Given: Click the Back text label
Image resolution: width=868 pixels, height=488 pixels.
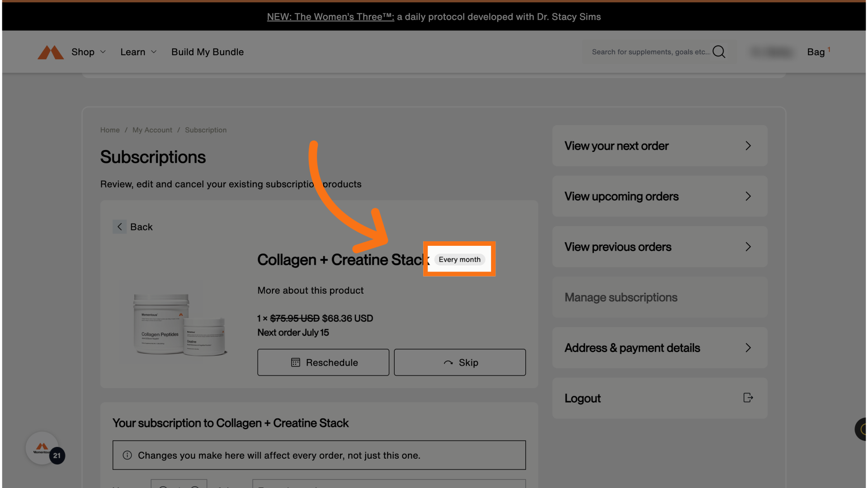Looking at the screenshot, I should point(142,227).
